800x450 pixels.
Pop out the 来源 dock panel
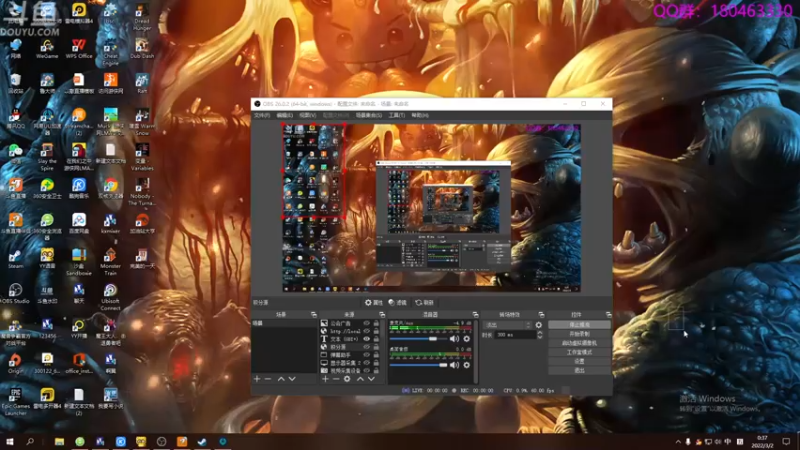click(382, 315)
